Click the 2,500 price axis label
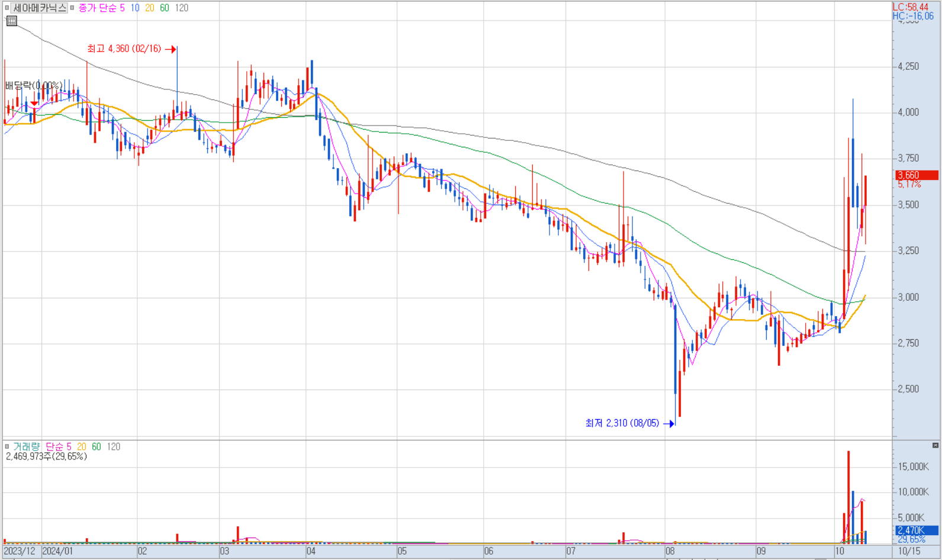 [909, 390]
